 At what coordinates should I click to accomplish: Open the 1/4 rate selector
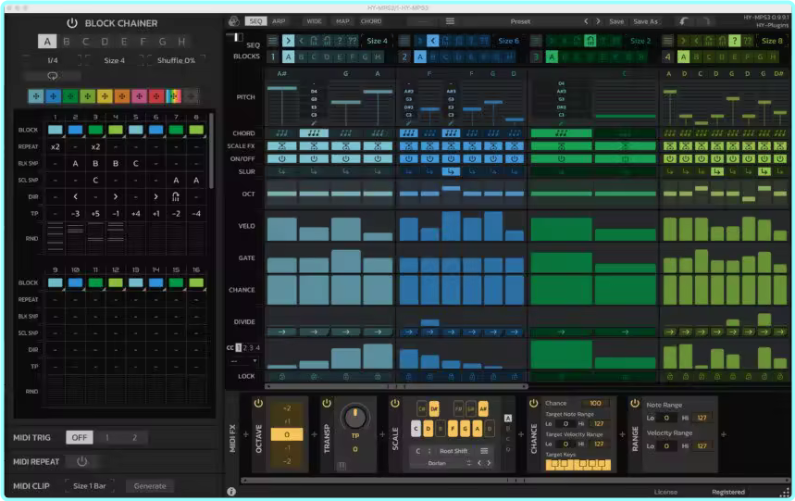click(x=53, y=60)
